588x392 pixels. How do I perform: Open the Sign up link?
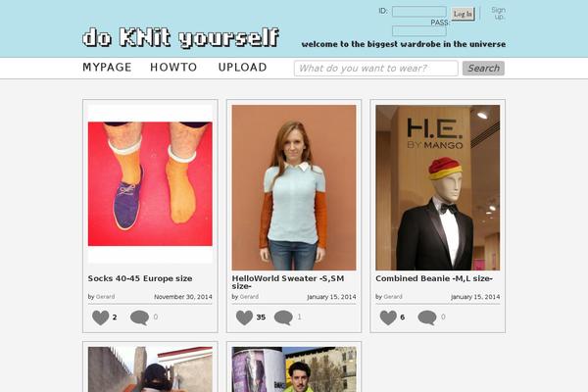[x=499, y=13]
